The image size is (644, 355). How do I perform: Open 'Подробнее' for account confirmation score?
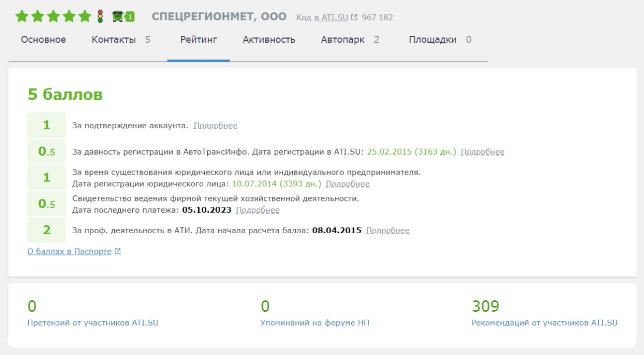215,126
